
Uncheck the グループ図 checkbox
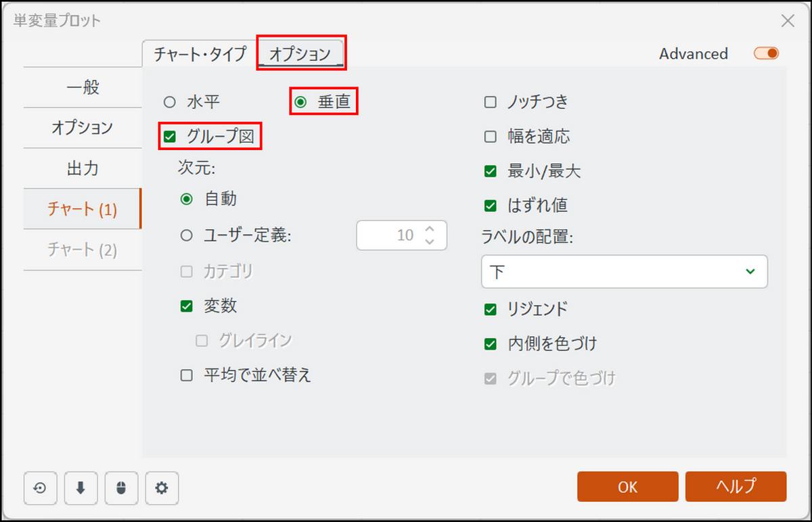click(x=170, y=137)
